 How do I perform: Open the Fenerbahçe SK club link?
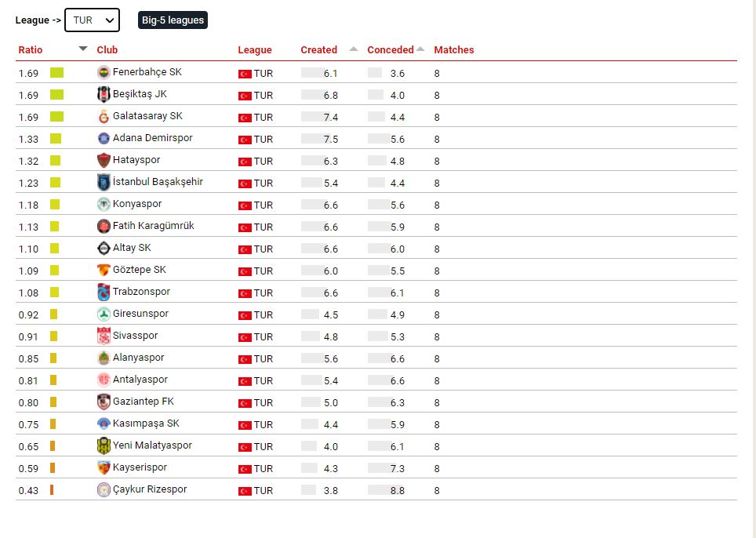point(147,72)
